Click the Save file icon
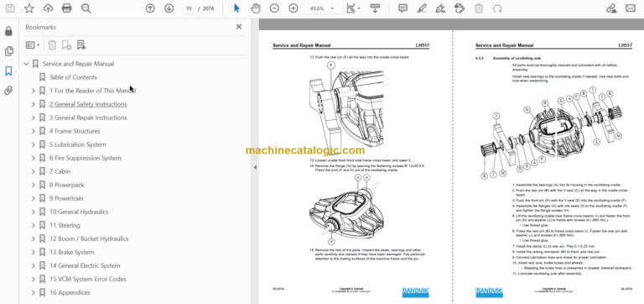The width and height of the screenshot is (644, 304). point(10,8)
